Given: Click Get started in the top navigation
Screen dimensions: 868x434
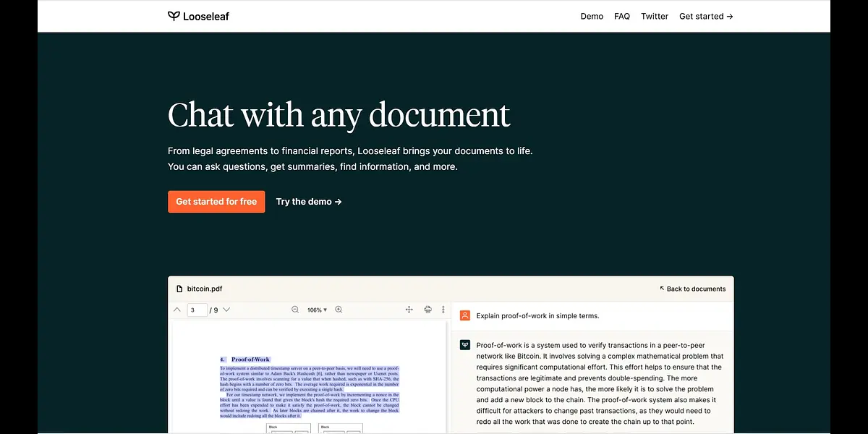Looking at the screenshot, I should pyautogui.click(x=706, y=16).
